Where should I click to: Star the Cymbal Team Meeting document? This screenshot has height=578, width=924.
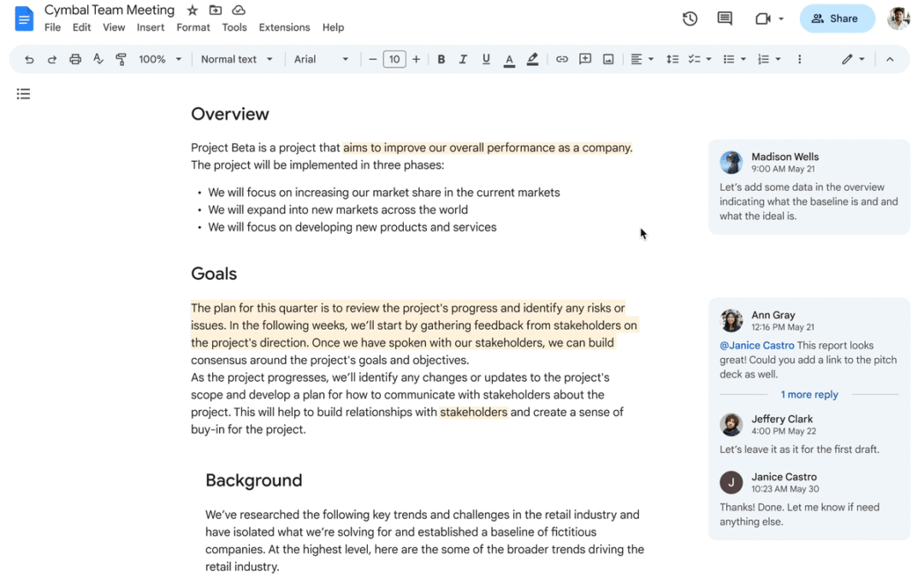[x=192, y=10]
